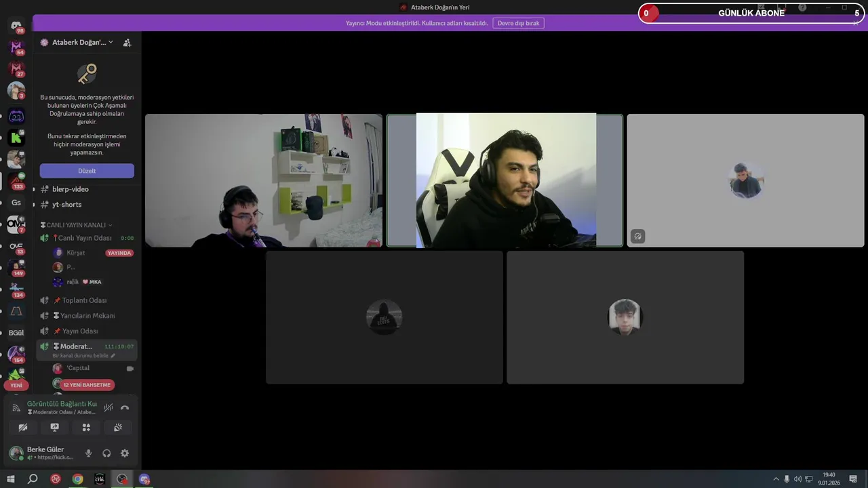The height and width of the screenshot is (488, 868).
Task: Select top-right gray avatar tile
Action: 745,180
